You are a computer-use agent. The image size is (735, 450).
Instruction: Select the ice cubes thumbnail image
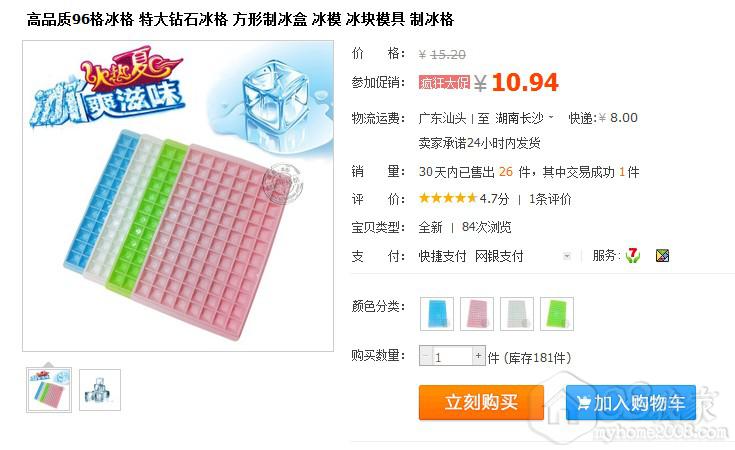coord(100,390)
